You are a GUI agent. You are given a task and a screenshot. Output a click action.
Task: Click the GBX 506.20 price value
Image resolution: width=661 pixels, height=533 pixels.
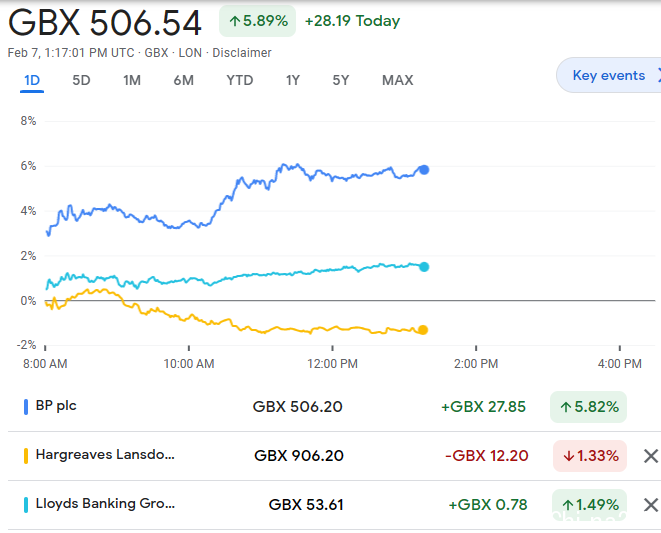pos(298,407)
